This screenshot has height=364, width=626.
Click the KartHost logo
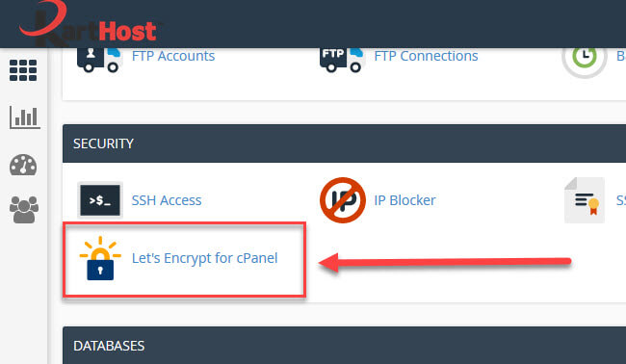90,23
